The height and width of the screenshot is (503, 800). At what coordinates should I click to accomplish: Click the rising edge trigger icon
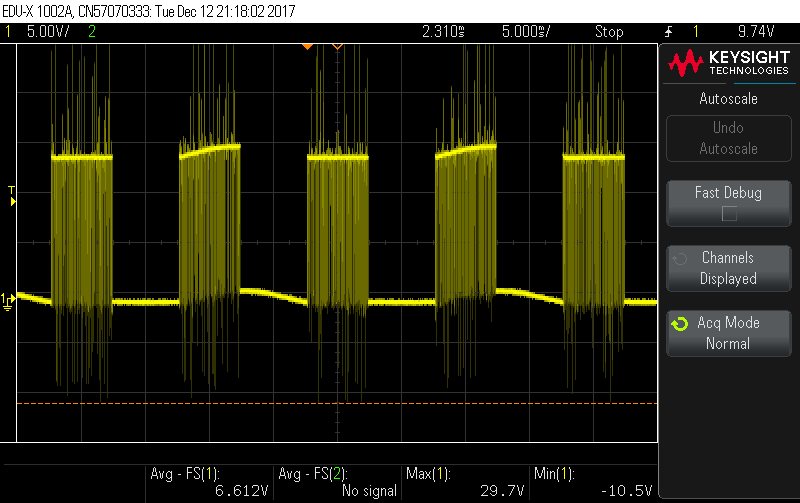[668, 32]
